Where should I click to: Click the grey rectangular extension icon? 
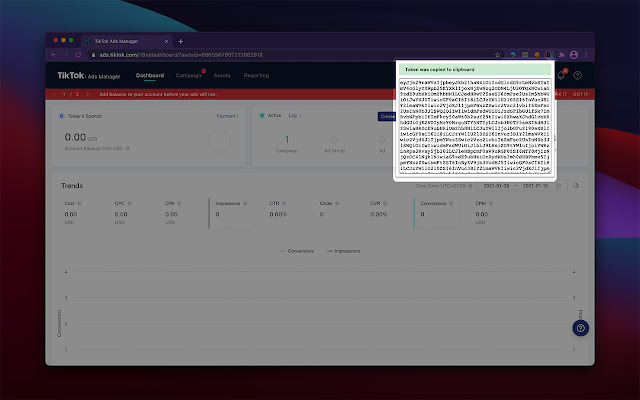(525, 55)
